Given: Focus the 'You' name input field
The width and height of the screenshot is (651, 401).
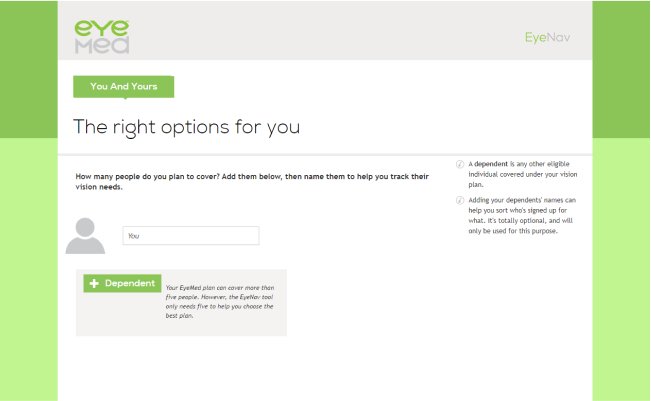Looking at the screenshot, I should click(x=191, y=235).
